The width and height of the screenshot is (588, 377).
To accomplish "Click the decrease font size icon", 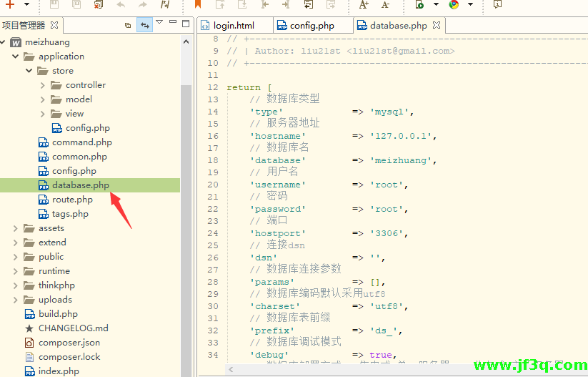I will click(x=386, y=4).
